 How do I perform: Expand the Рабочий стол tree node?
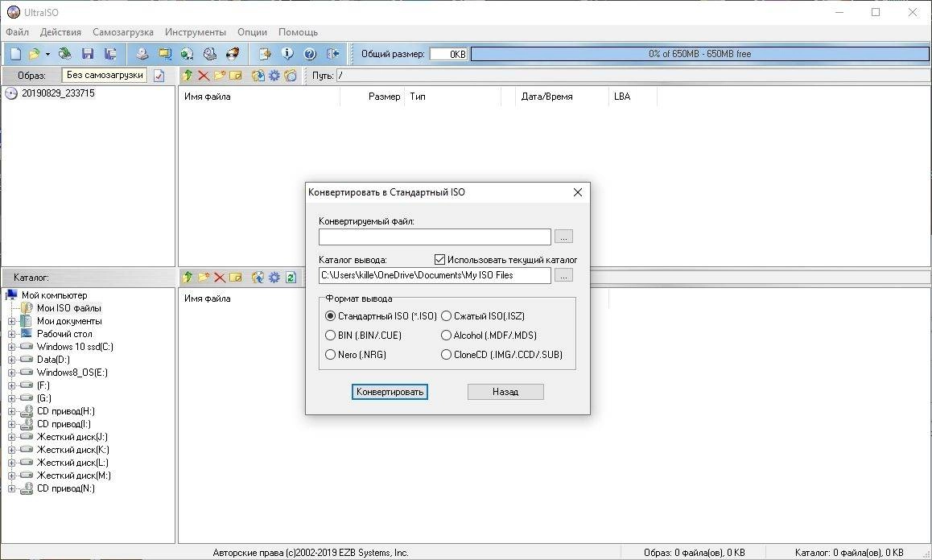(11, 334)
